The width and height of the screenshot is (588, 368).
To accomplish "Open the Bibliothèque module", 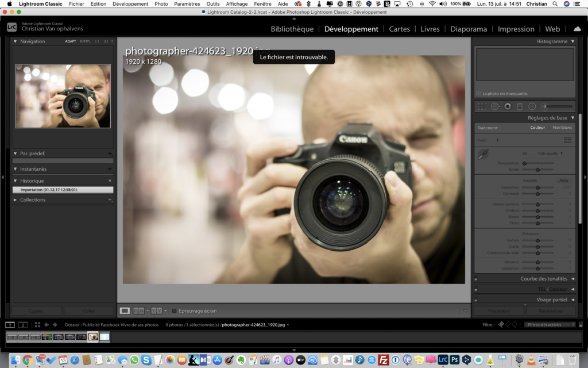I will tap(292, 29).
